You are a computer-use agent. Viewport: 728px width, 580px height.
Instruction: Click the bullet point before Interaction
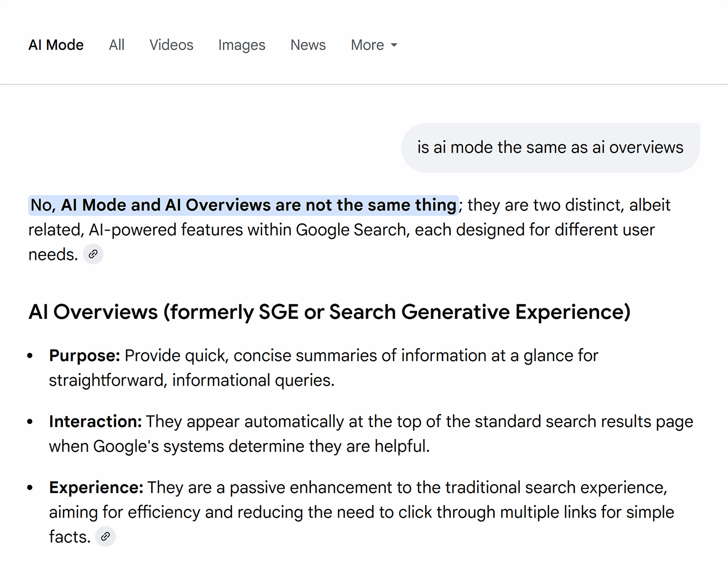pos(30,421)
